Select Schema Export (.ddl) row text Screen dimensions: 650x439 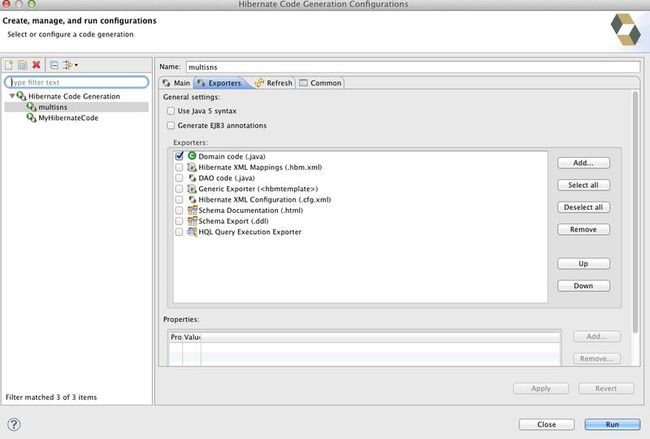(233, 221)
